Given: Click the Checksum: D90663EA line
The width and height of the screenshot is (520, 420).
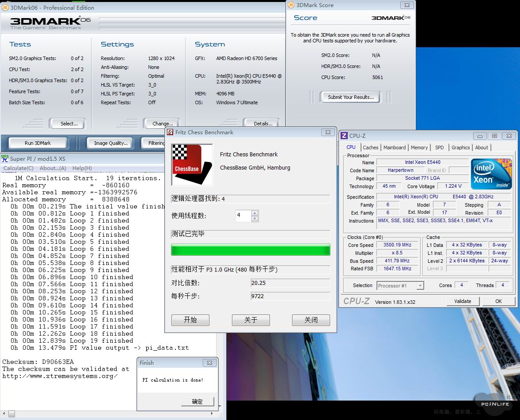Looking at the screenshot, I should (38, 362).
